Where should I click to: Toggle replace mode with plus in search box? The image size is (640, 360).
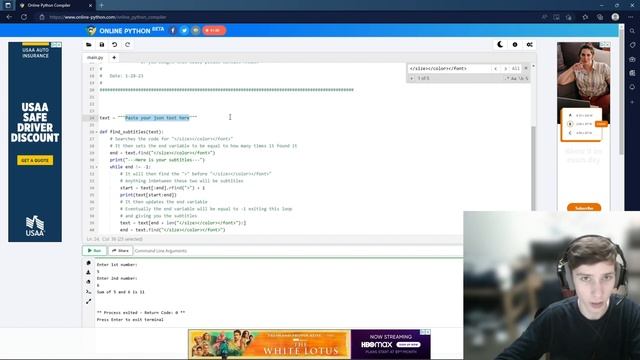[411, 78]
